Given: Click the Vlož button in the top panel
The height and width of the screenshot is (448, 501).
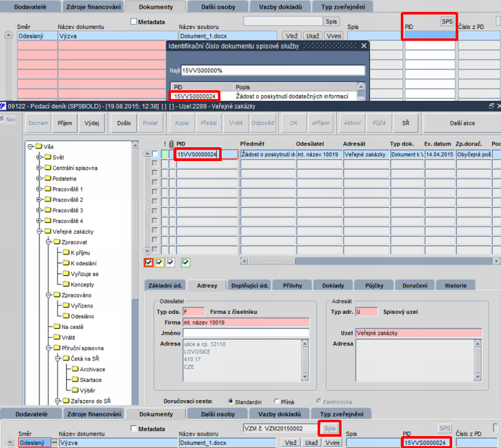Looking at the screenshot, I should [291, 36].
